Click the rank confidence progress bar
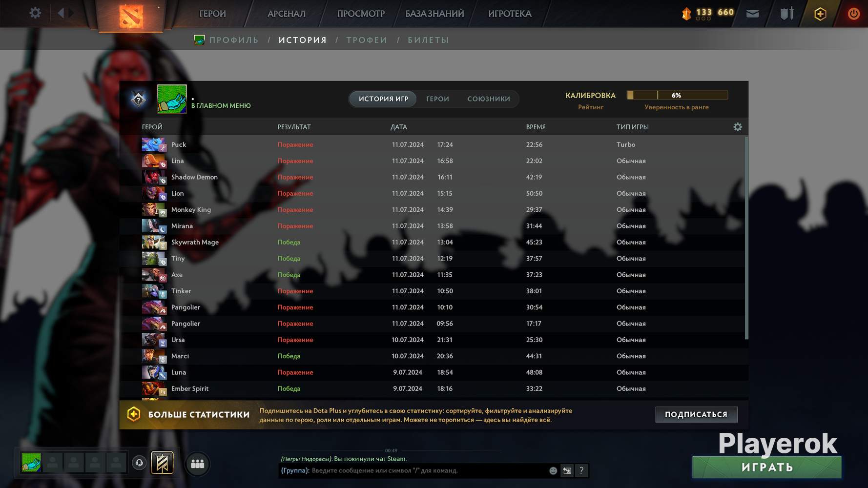This screenshot has height=488, width=868. tap(678, 95)
